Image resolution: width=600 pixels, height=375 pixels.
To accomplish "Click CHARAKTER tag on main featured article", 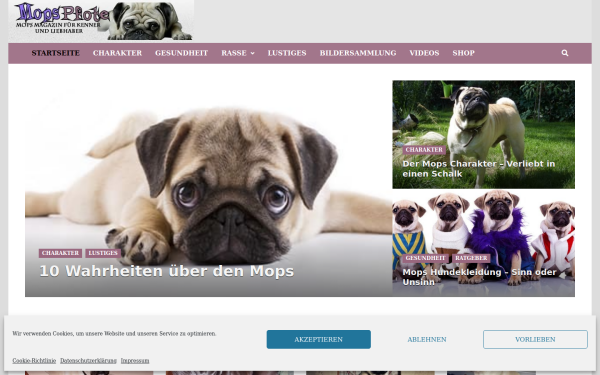I will click(60, 253).
